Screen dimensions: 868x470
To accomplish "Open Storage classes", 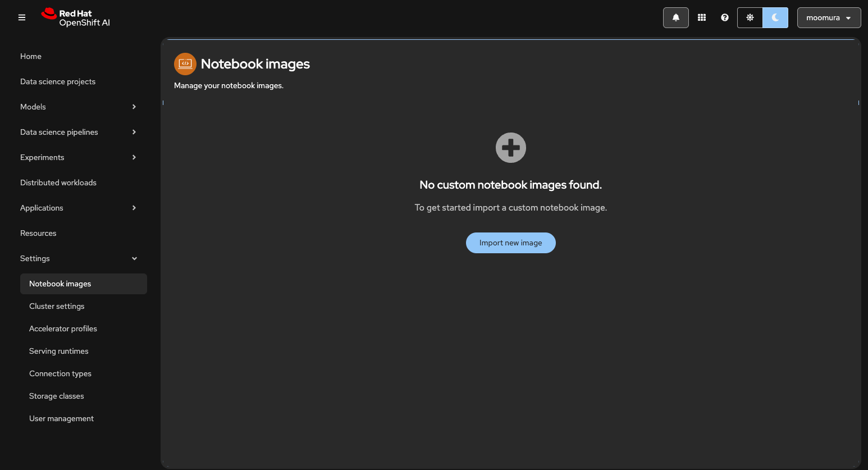I will coord(84,396).
